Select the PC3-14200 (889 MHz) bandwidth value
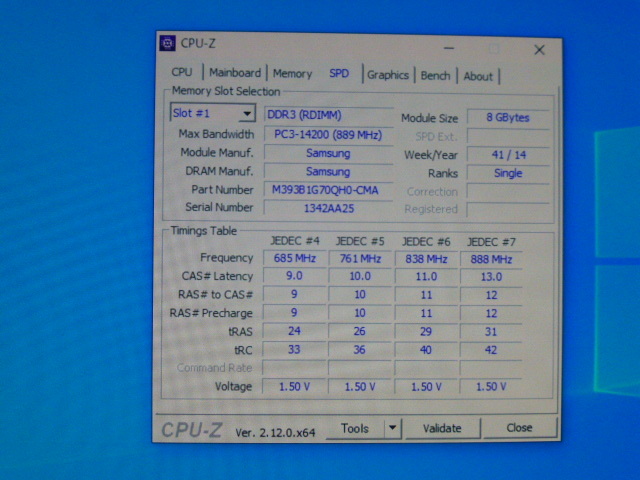This screenshot has width=640, height=480. [x=329, y=135]
